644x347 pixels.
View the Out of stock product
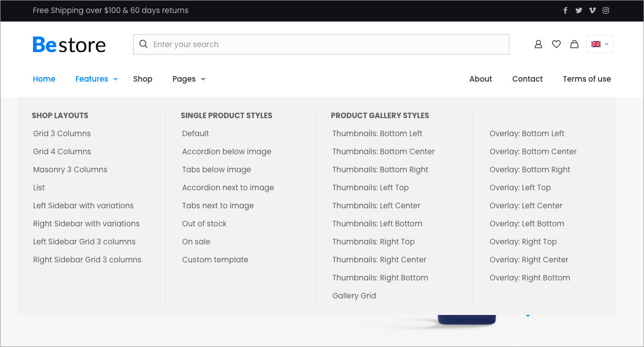205,223
